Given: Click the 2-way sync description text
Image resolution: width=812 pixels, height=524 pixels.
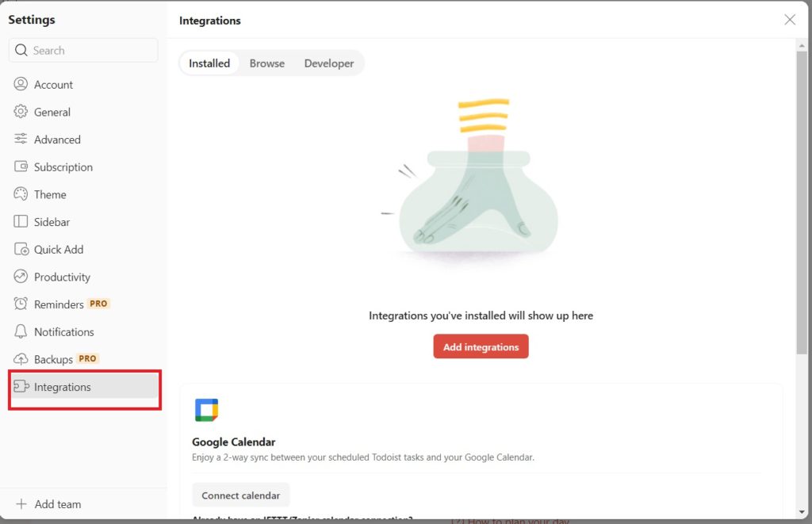Looking at the screenshot, I should tap(363, 457).
